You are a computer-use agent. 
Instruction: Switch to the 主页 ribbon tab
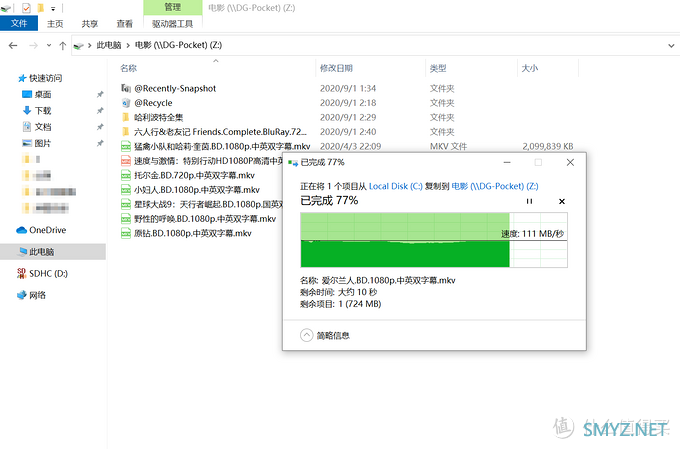[55, 24]
